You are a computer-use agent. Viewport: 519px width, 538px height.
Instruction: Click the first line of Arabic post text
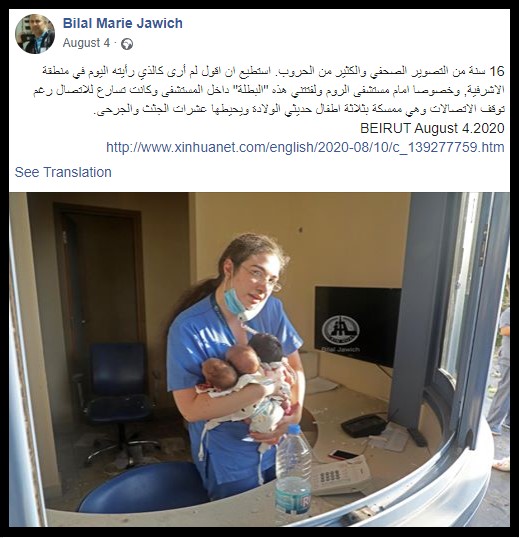(273, 71)
